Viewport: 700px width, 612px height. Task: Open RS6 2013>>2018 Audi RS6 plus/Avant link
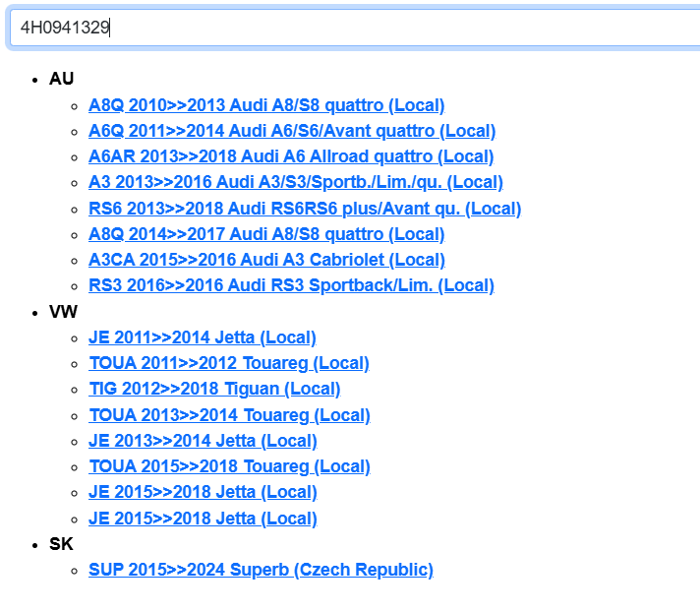click(x=305, y=209)
